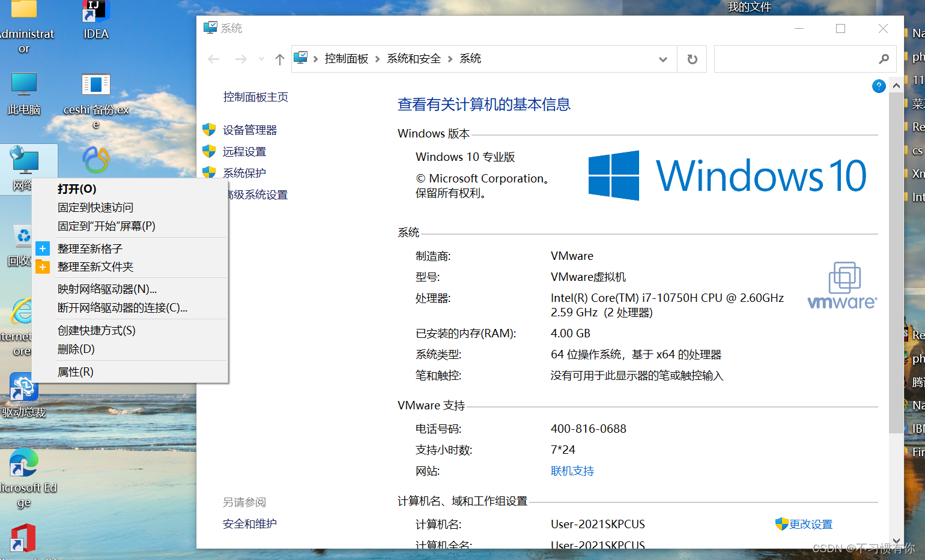Click the vertical scrollbar thumb
This screenshot has height=560, width=925.
pyautogui.click(x=896, y=262)
